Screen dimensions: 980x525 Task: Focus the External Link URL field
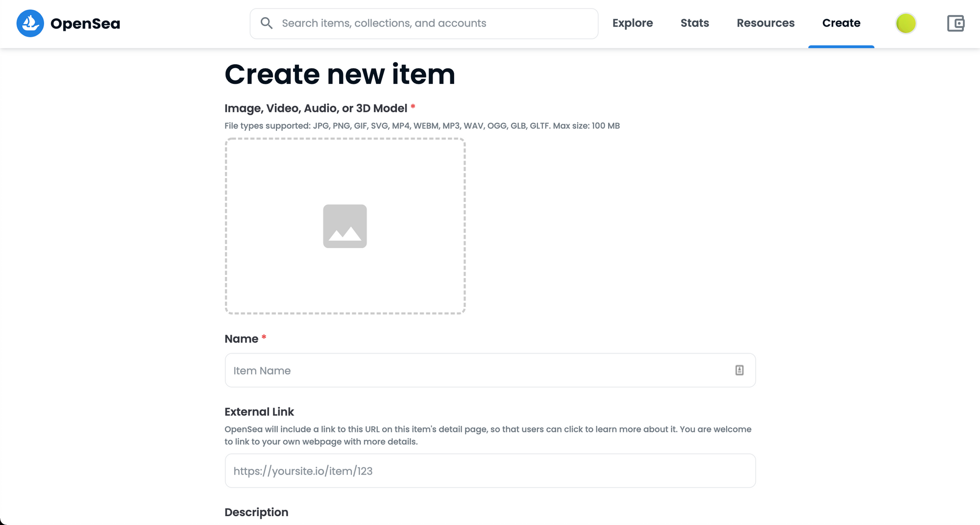point(490,471)
